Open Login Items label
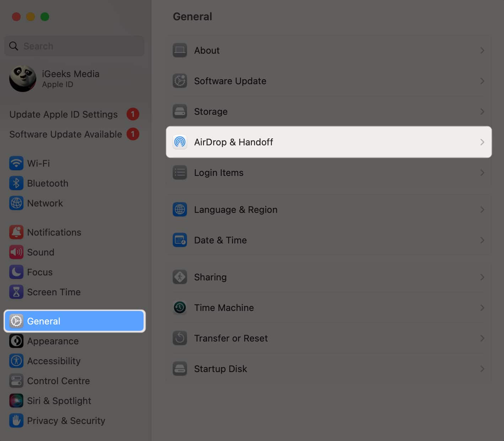Viewport: 504px width, 441px height. pyautogui.click(x=219, y=173)
